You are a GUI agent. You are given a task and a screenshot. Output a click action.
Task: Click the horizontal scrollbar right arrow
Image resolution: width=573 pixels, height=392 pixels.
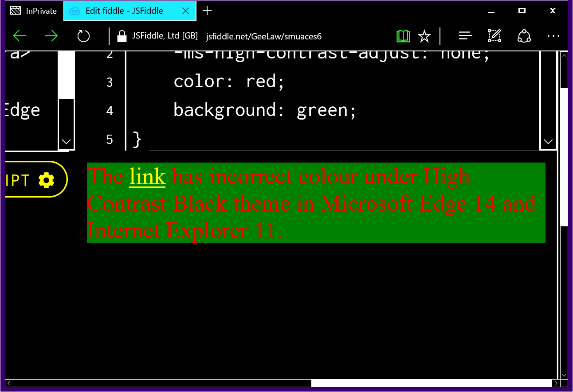pyautogui.click(x=555, y=383)
